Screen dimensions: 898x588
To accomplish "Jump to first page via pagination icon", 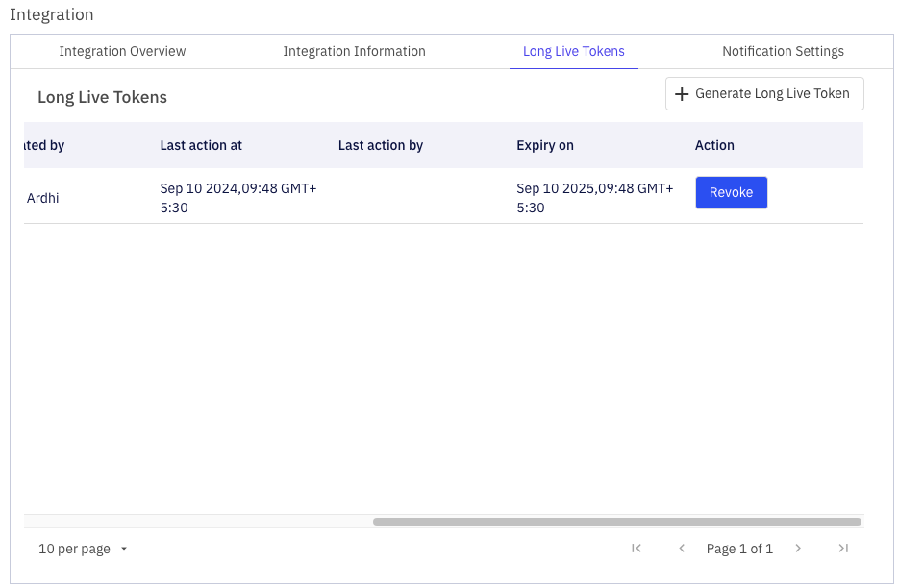I will pos(636,548).
